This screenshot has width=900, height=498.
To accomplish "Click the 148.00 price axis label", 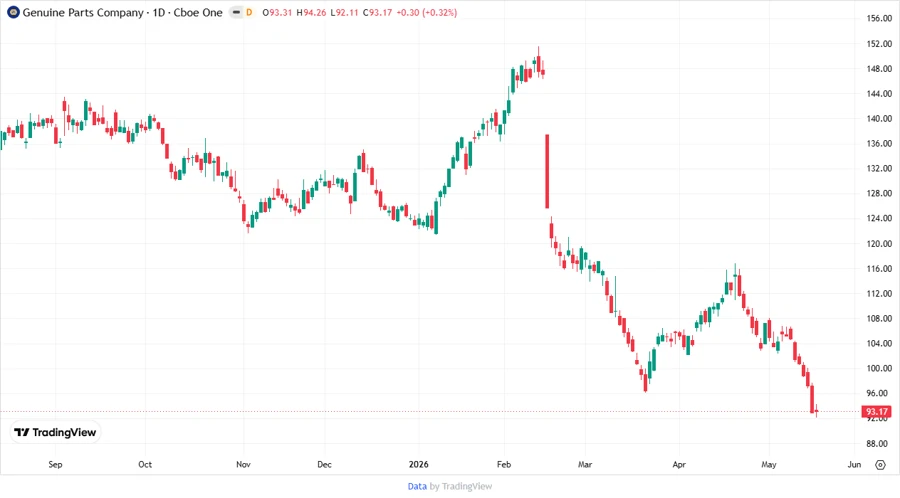I will 879,68.
